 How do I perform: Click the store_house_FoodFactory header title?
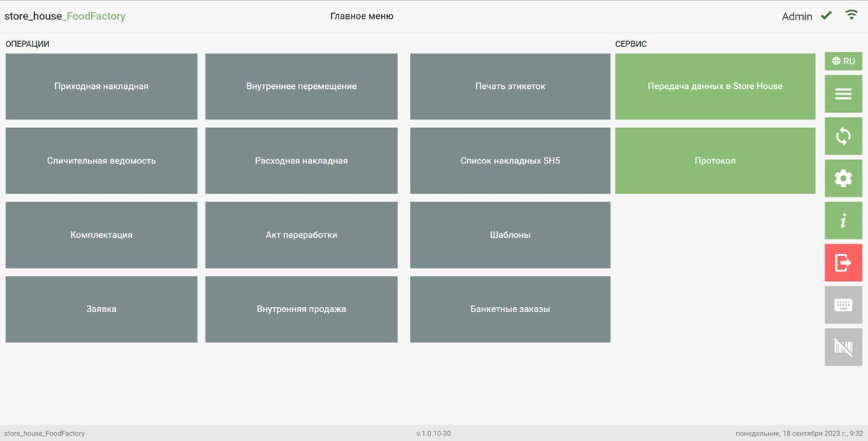coord(65,16)
